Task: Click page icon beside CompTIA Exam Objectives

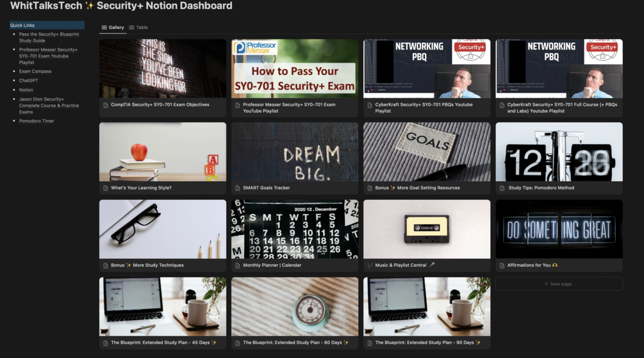Action: pos(106,105)
